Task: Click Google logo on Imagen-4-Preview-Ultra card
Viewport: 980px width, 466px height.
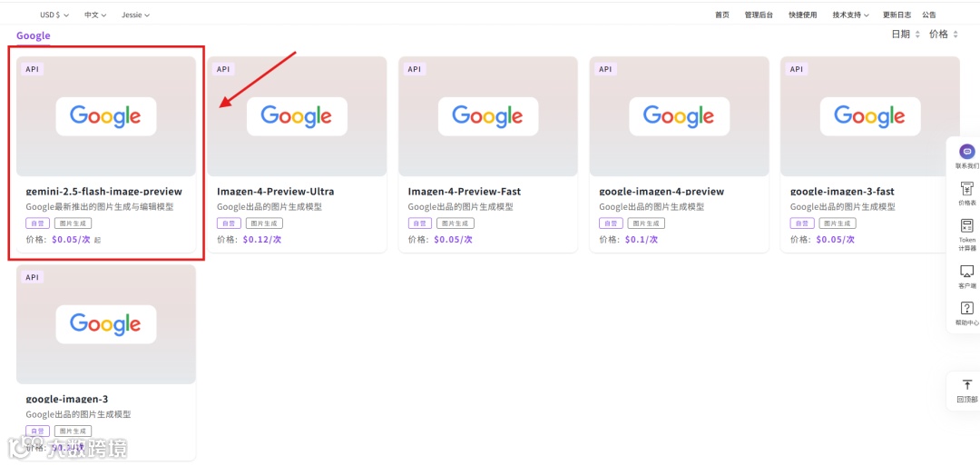Action: 297,116
